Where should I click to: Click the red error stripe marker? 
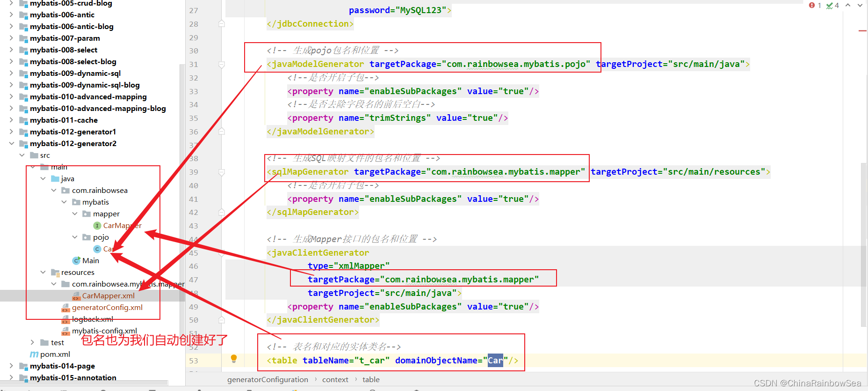pyautogui.click(x=862, y=31)
